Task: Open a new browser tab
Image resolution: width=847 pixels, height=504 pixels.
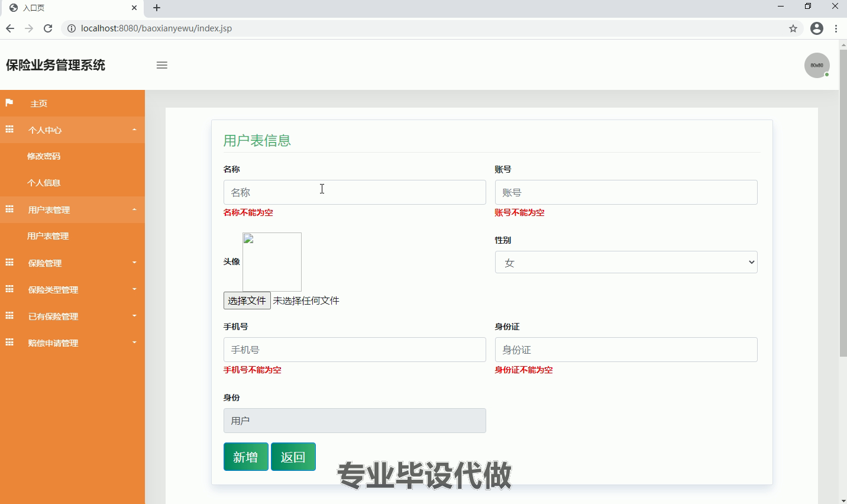Action: 157,8
